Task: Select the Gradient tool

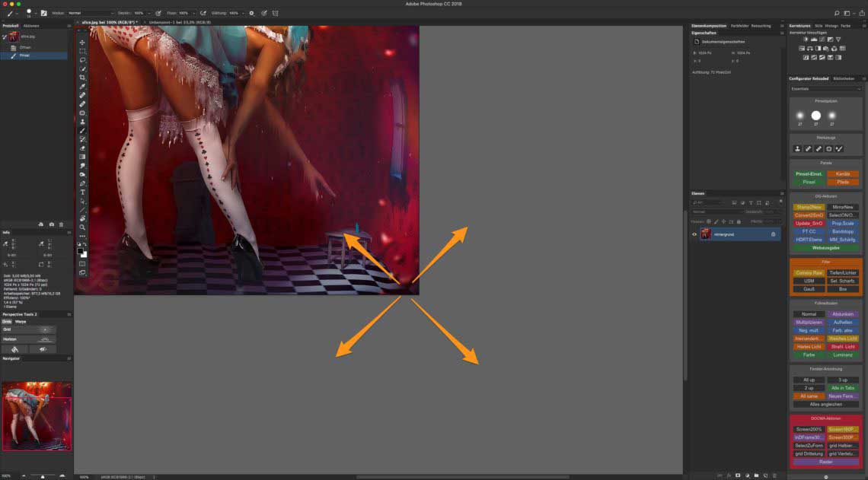Action: point(82,157)
